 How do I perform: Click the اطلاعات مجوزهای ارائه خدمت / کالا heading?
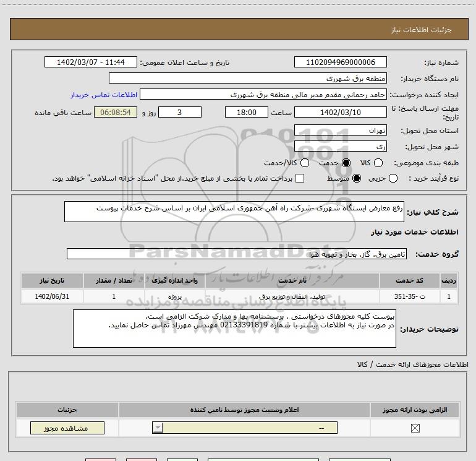pyautogui.click(x=413, y=364)
